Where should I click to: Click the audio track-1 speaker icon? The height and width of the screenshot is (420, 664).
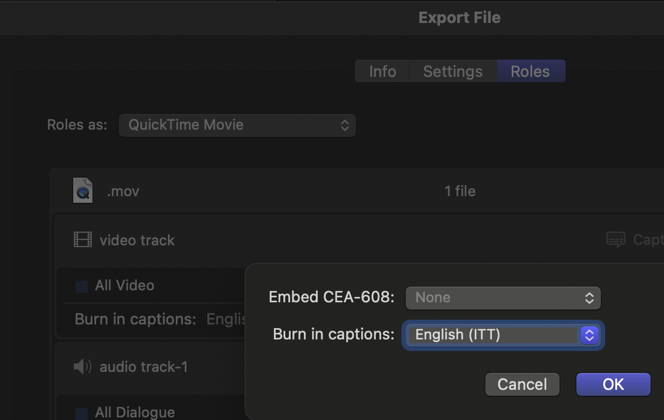[82, 367]
